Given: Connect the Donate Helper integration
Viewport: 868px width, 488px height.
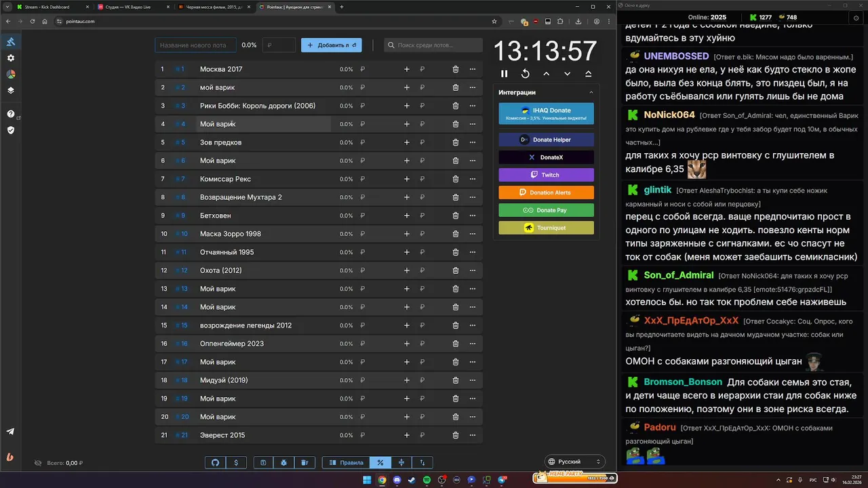Looking at the screenshot, I should 546,140.
